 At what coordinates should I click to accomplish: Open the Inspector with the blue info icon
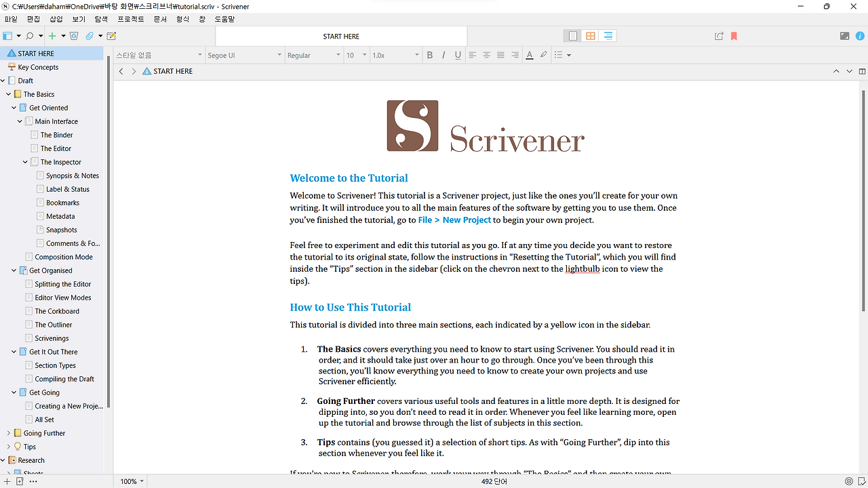point(861,36)
